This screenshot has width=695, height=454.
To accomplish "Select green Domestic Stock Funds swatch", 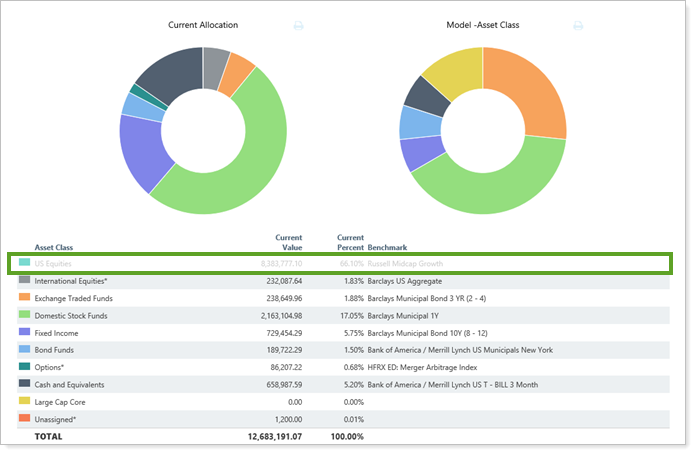I will (x=24, y=315).
